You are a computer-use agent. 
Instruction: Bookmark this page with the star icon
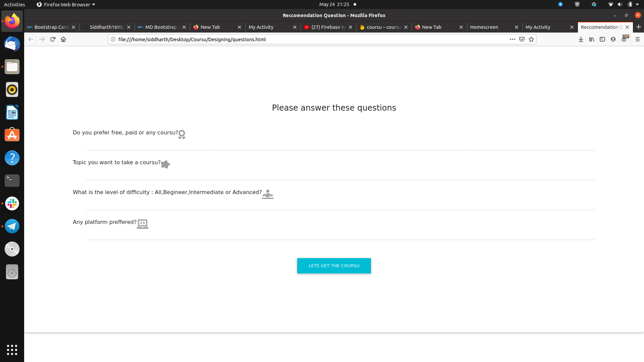tap(531, 39)
